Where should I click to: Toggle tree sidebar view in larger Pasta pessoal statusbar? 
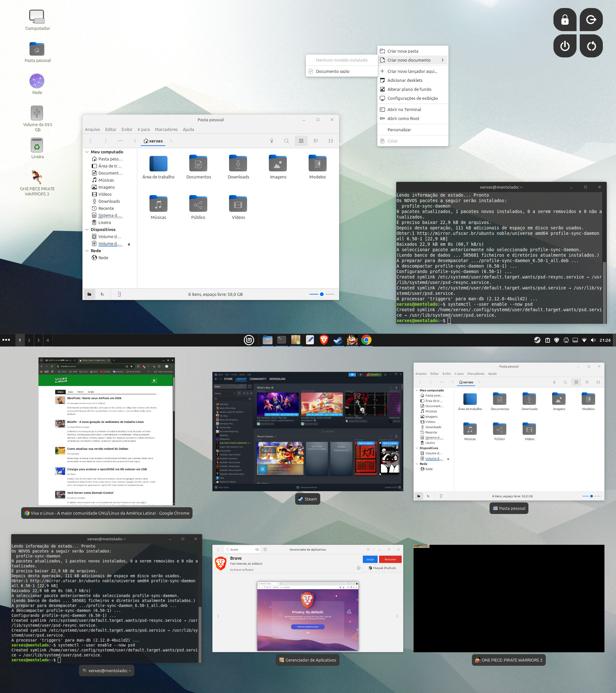[x=102, y=294]
